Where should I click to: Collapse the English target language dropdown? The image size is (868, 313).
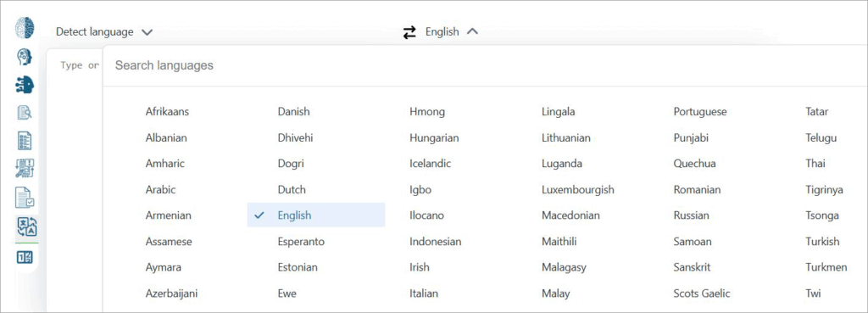451,32
